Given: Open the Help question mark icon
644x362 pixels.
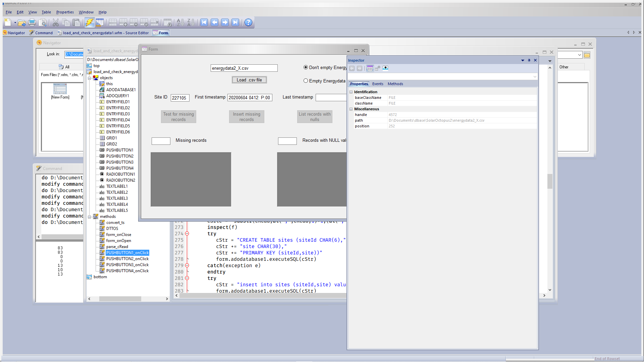Looking at the screenshot, I should click(248, 22).
